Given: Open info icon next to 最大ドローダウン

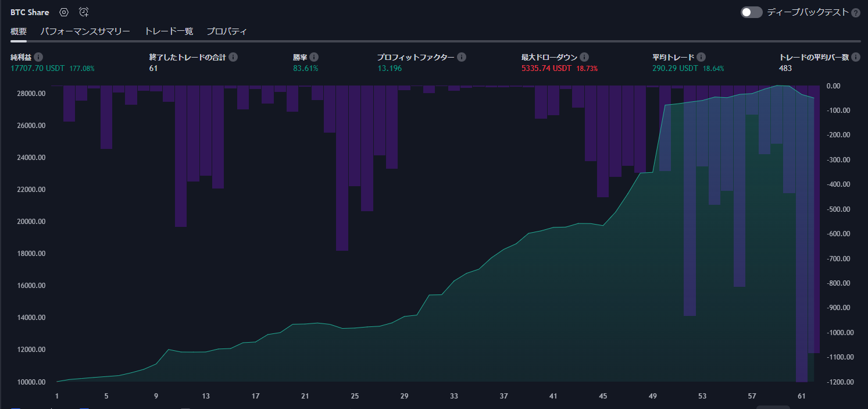Looking at the screenshot, I should [x=584, y=57].
